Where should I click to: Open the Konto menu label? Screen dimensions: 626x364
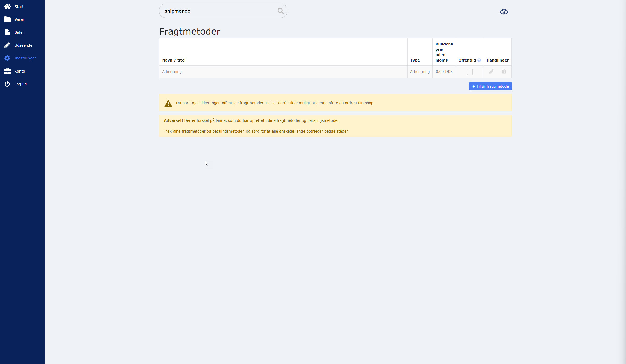tap(20, 71)
